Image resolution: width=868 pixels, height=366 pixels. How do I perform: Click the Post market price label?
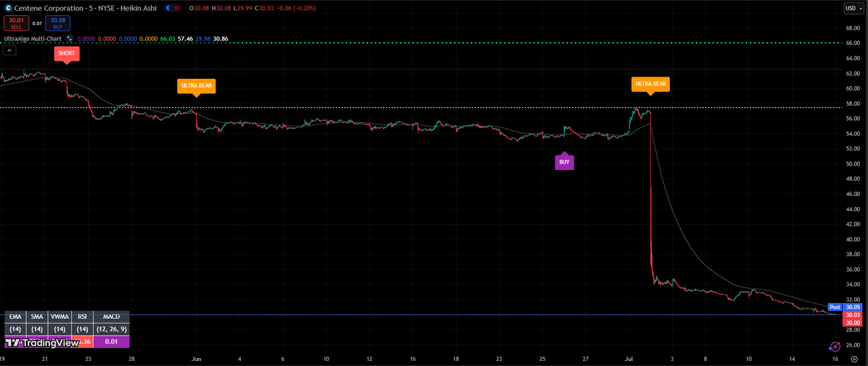[835, 307]
